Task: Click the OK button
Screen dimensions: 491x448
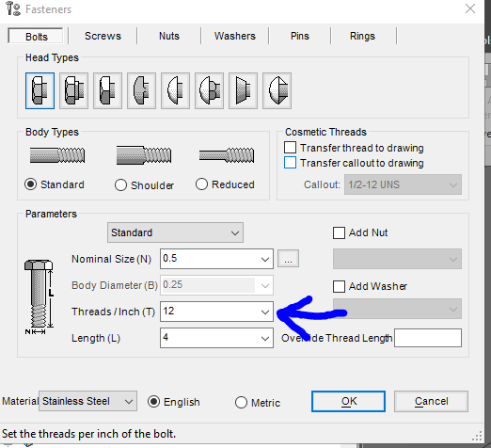Action: coord(348,401)
